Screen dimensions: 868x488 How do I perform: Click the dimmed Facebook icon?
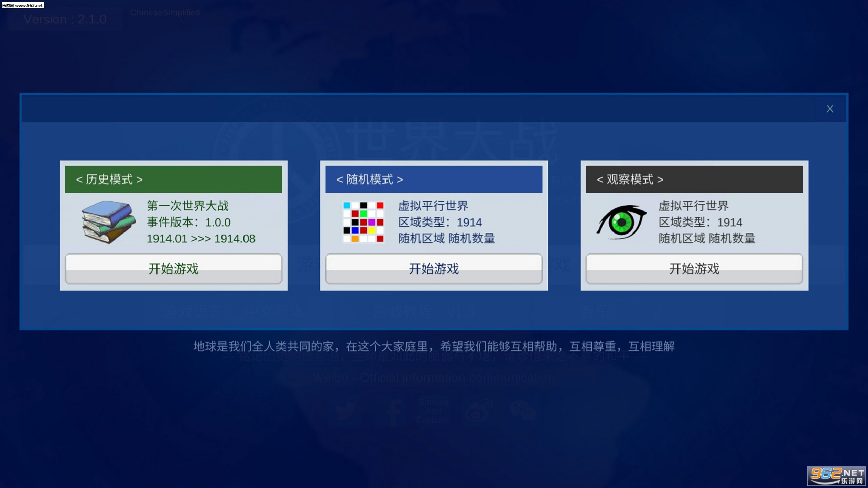(395, 411)
